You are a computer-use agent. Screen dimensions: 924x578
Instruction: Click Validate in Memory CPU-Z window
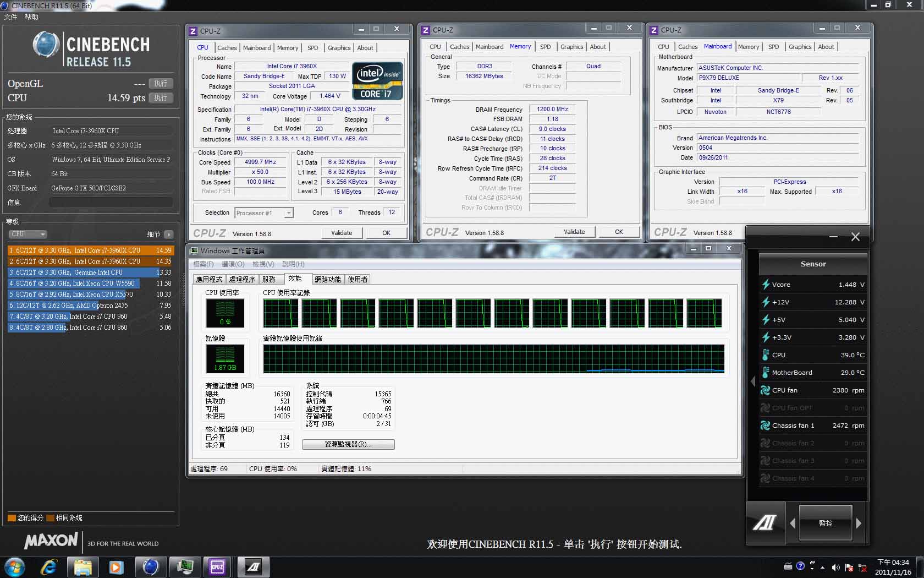574,232
